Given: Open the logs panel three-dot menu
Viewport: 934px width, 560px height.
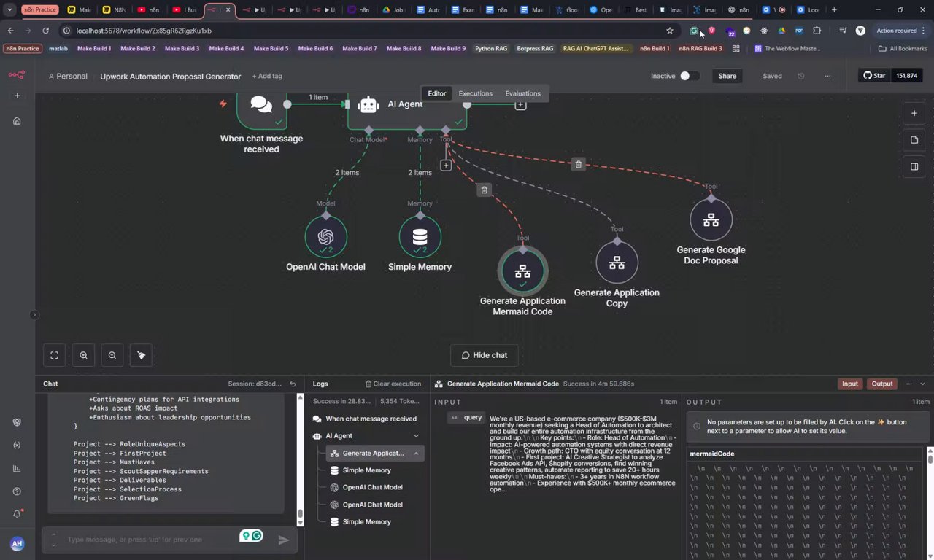Looking at the screenshot, I should click(x=908, y=384).
